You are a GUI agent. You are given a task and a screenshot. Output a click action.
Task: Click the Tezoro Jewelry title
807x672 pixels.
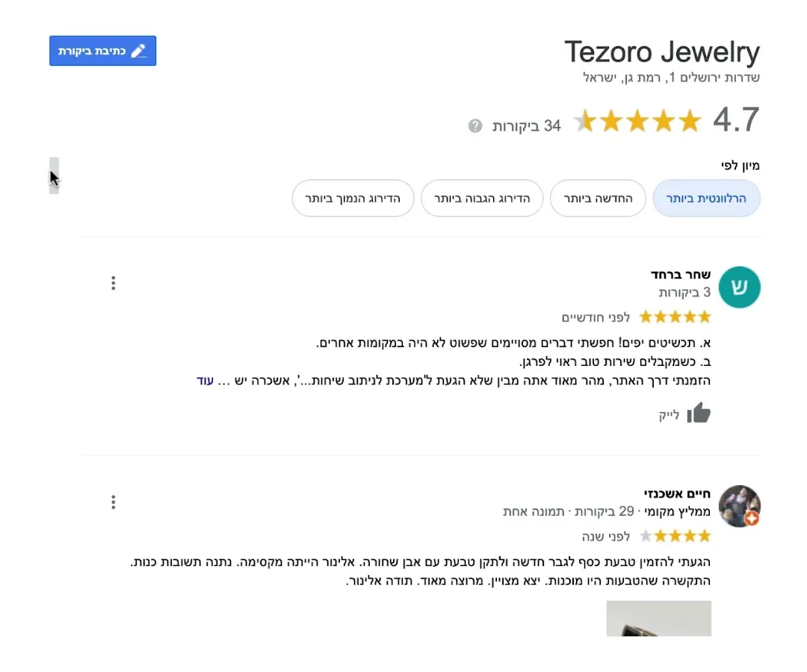661,53
